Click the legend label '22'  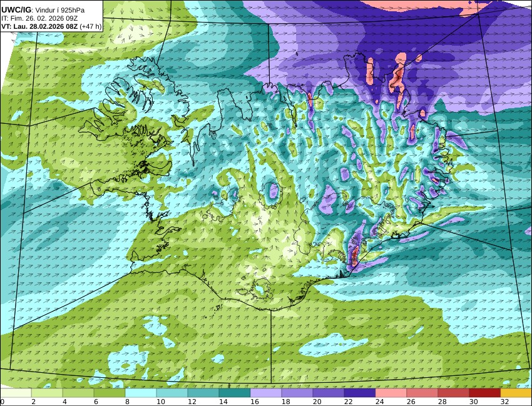click(x=348, y=402)
